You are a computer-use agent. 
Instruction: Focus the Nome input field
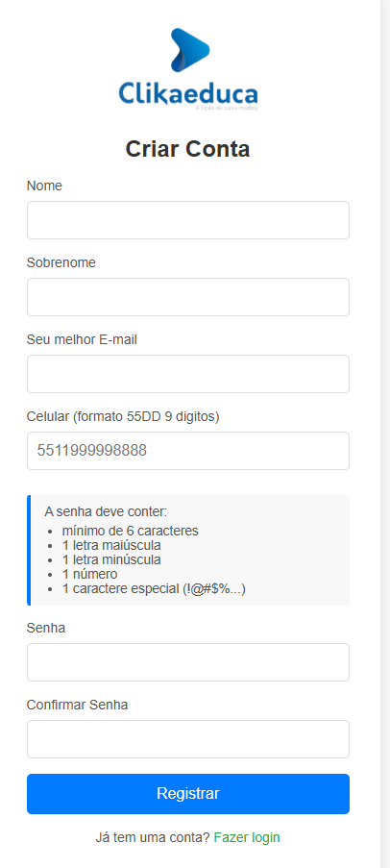tap(188, 220)
